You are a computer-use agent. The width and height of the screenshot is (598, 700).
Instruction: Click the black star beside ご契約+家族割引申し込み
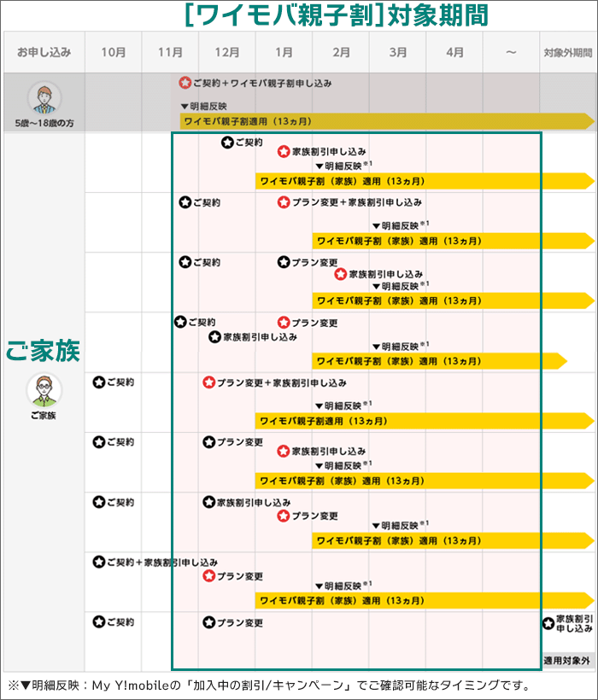pyautogui.click(x=99, y=562)
